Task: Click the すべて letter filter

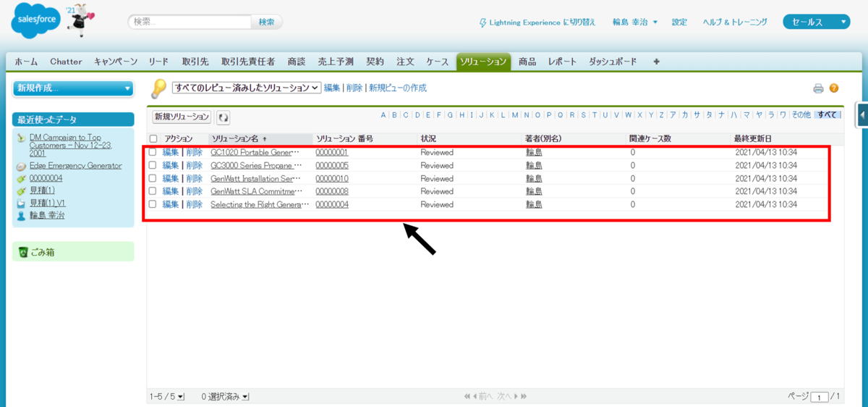Action: click(827, 114)
